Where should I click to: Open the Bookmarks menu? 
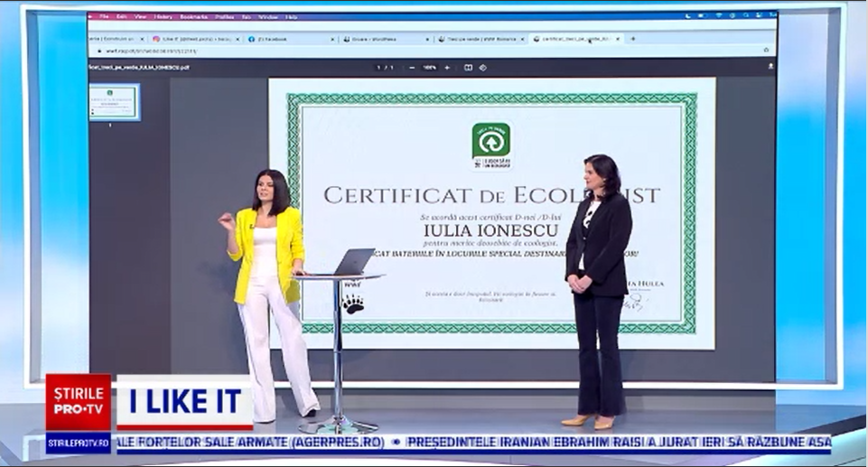[194, 16]
